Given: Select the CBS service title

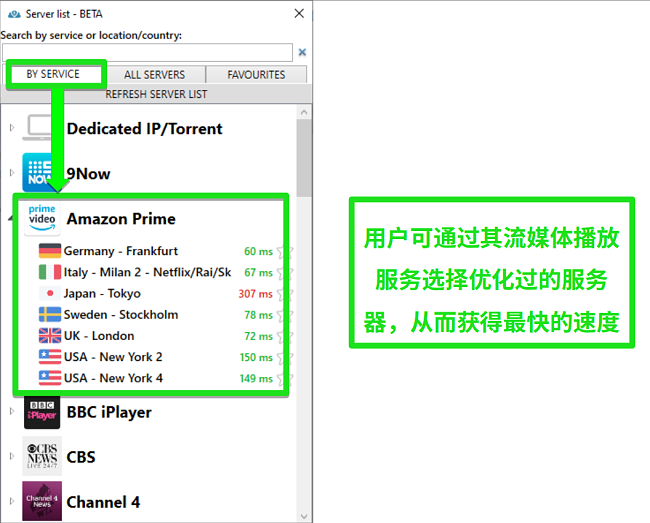Looking at the screenshot, I should click(81, 457).
